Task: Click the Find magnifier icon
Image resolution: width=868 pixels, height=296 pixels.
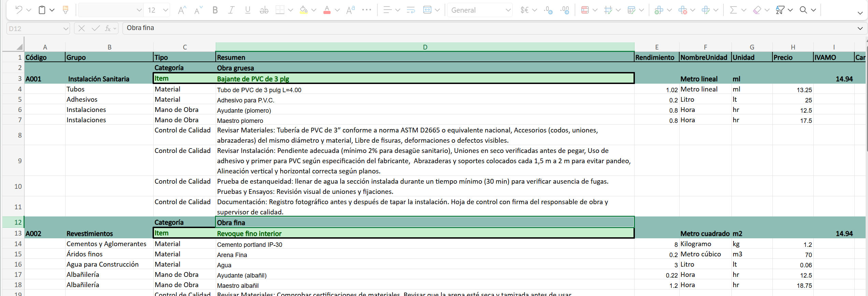Action: point(803,10)
